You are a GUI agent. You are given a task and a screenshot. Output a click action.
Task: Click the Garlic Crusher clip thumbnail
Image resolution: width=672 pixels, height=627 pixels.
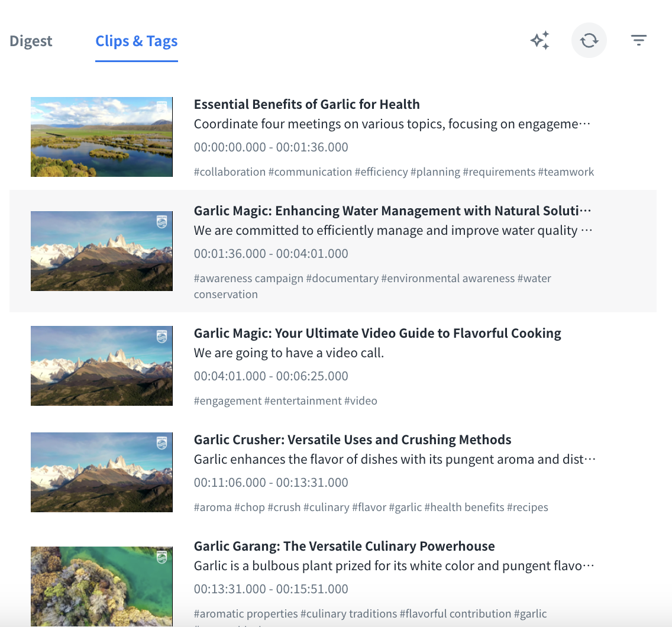coord(102,472)
